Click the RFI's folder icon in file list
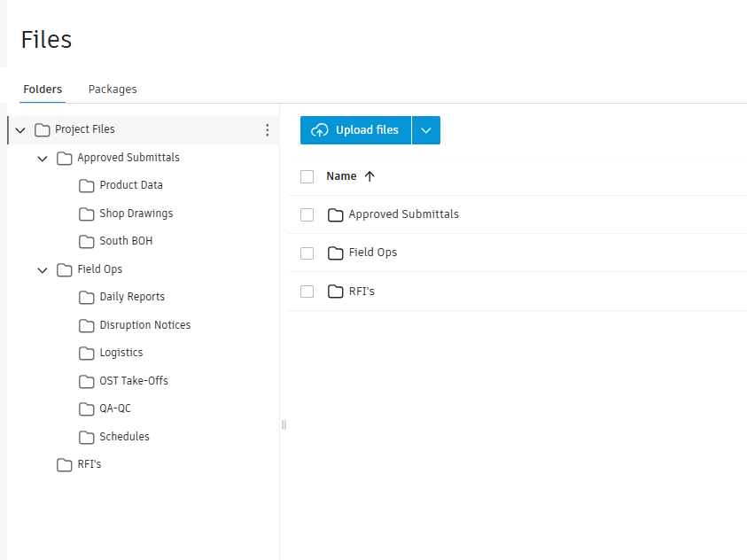This screenshot has width=747, height=560. (x=335, y=292)
